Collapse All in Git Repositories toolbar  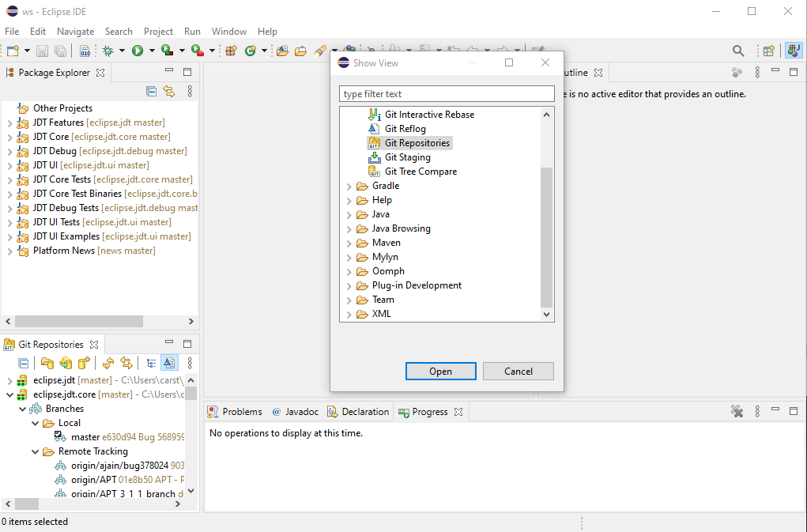tap(23, 364)
